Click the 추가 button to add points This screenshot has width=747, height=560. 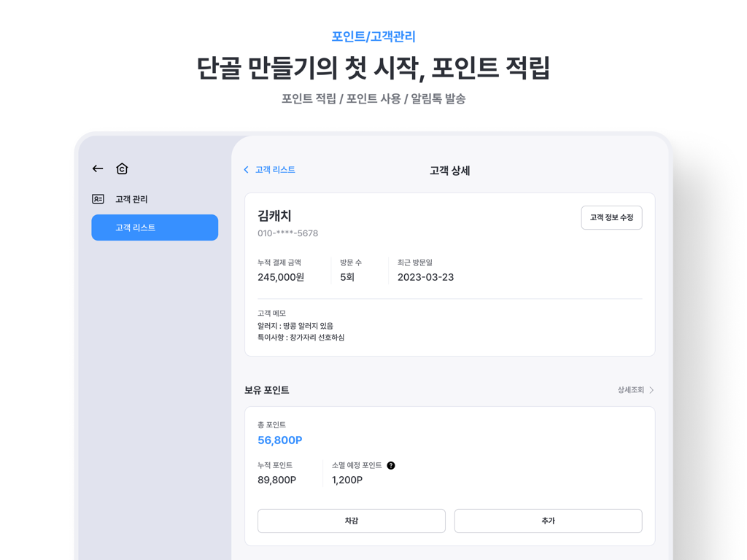click(x=548, y=521)
